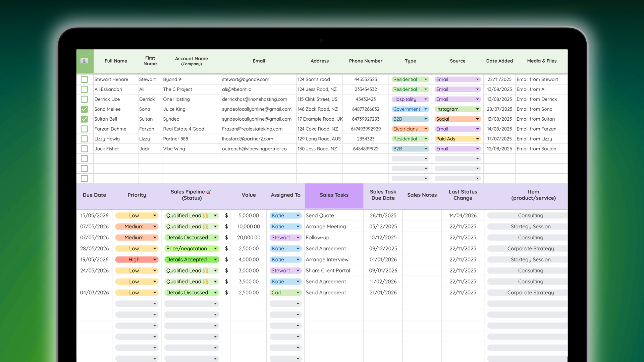Expand the Details Accepted status dropdown
This screenshot has width=644, height=362.
(192, 259)
